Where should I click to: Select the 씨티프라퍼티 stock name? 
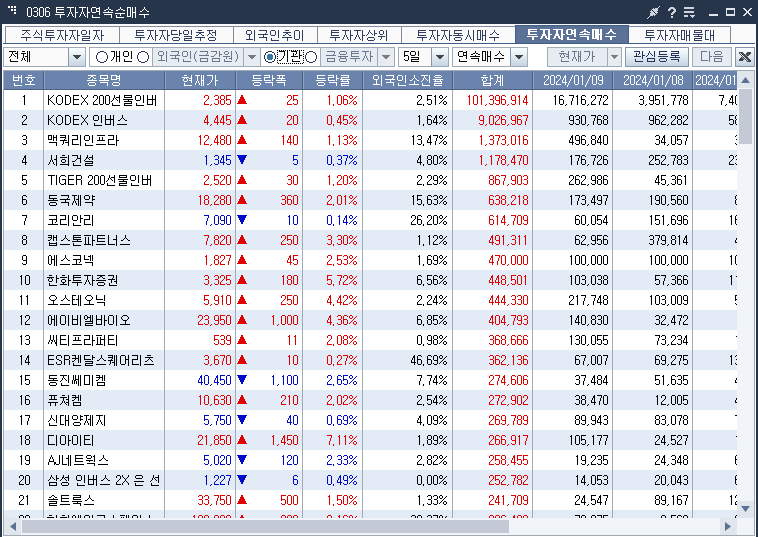(83, 340)
